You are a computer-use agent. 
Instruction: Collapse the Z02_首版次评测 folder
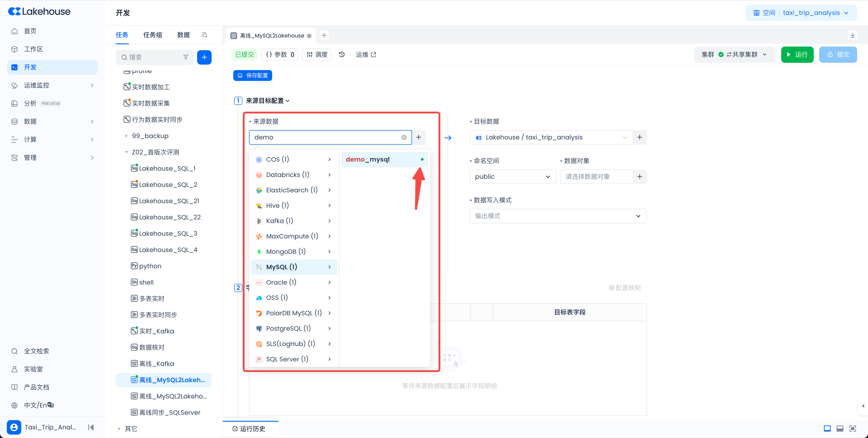(126, 152)
